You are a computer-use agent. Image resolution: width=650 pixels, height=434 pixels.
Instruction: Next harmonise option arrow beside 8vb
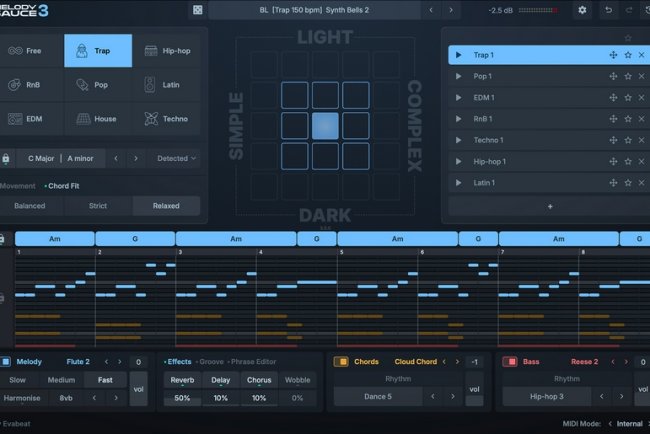(x=116, y=398)
